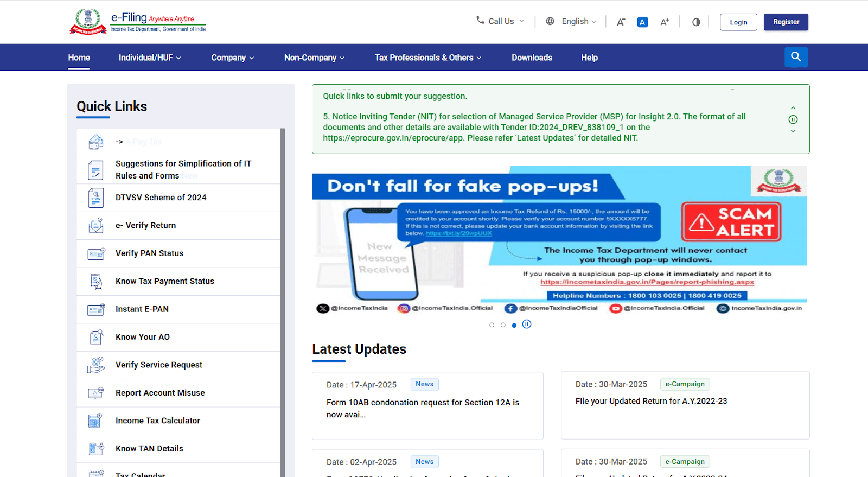Viewport: 868px width, 477px height.
Task: Open the Instant E-PAN quick link
Action: tap(178, 309)
